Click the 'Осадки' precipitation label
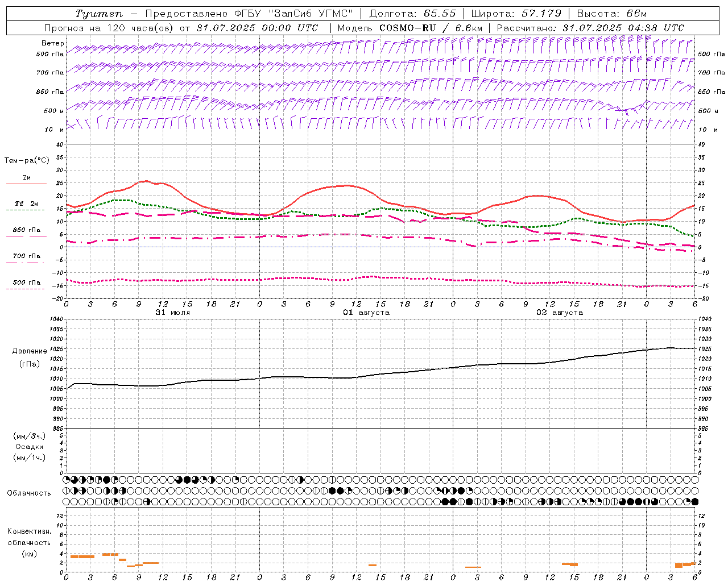 pyautogui.click(x=30, y=447)
